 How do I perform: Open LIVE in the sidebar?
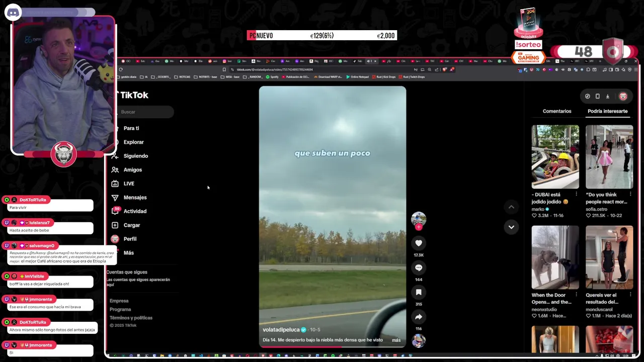tap(129, 184)
